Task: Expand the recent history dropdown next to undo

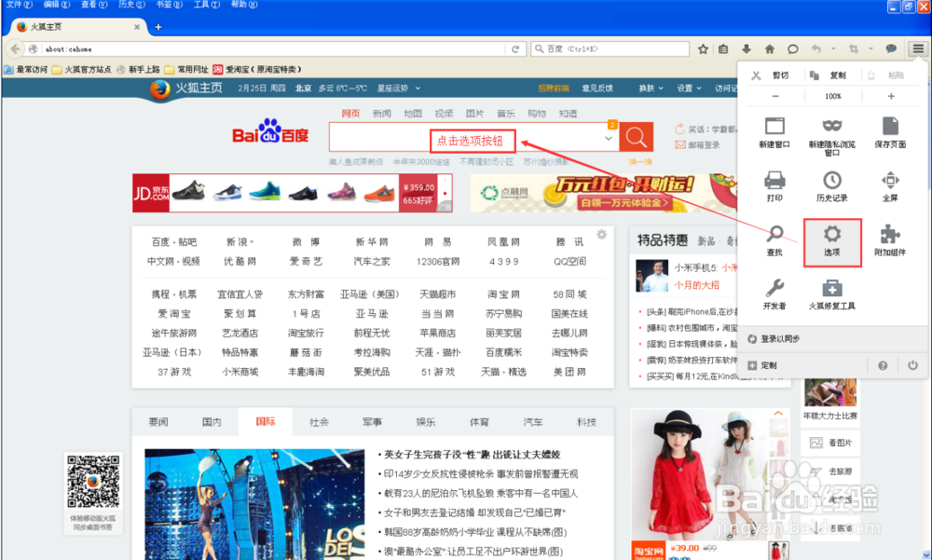Action: (834, 48)
